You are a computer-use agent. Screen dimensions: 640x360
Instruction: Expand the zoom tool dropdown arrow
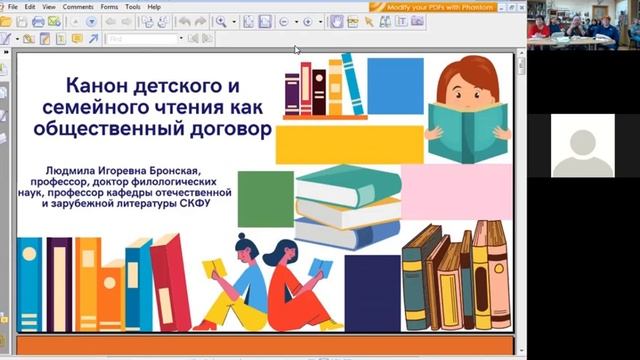tap(234, 22)
